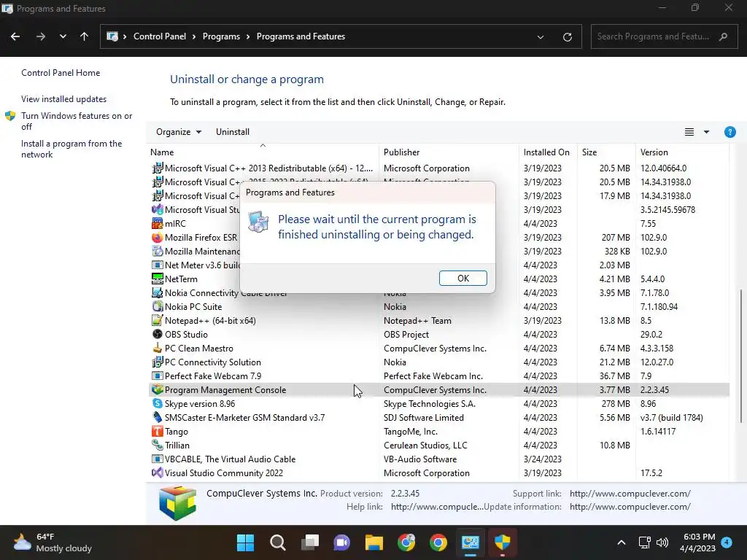This screenshot has width=747, height=560.
Task: Open taskbar Search
Action: coord(278,542)
